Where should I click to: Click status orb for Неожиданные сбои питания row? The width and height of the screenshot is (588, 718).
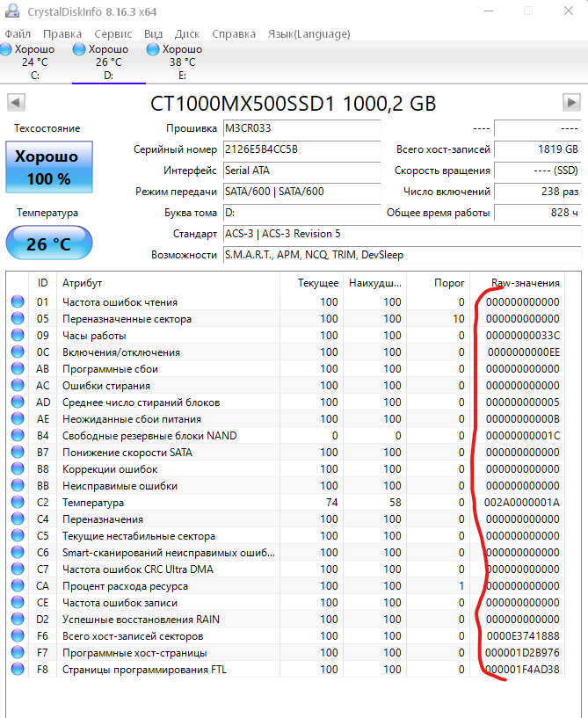tap(18, 418)
